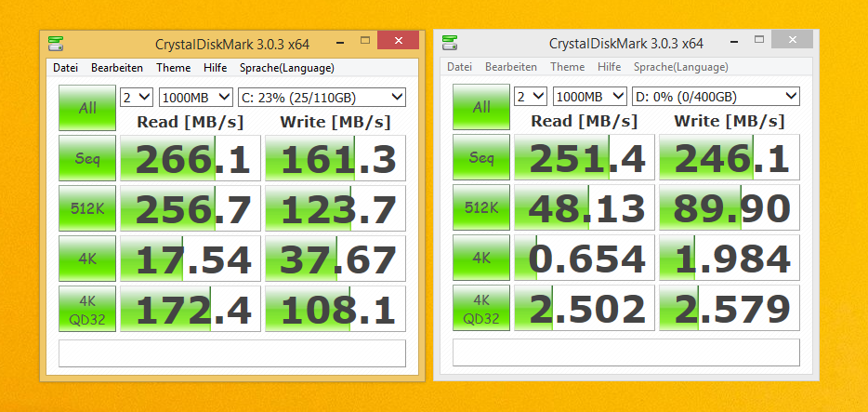Run 4K QD32 test in right window

coord(481,308)
